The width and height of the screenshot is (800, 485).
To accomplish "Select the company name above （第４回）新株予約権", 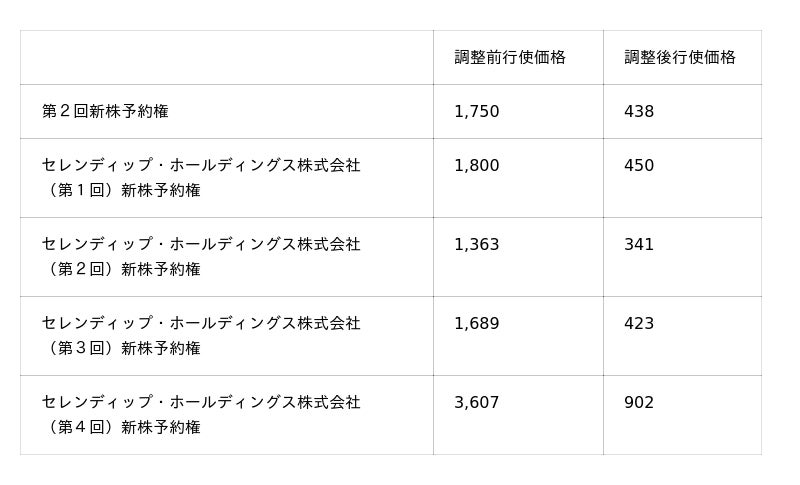I will tap(201, 403).
